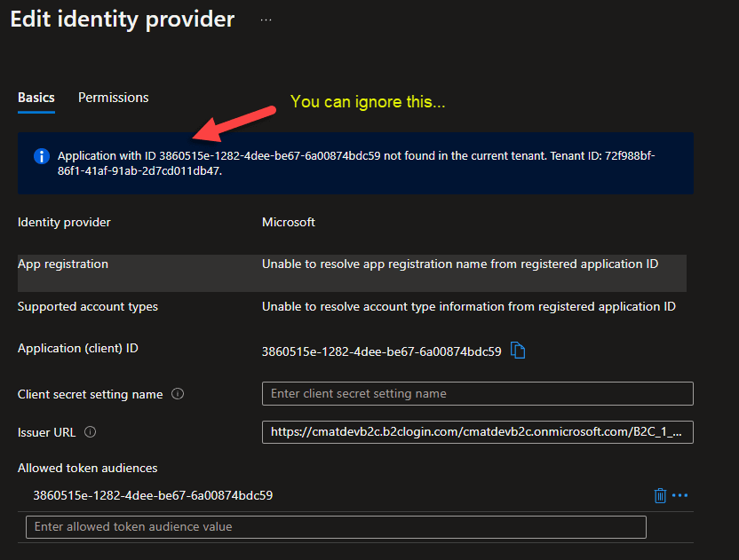Click the blue info icon in the banner
The height and width of the screenshot is (560, 739).
(x=42, y=156)
